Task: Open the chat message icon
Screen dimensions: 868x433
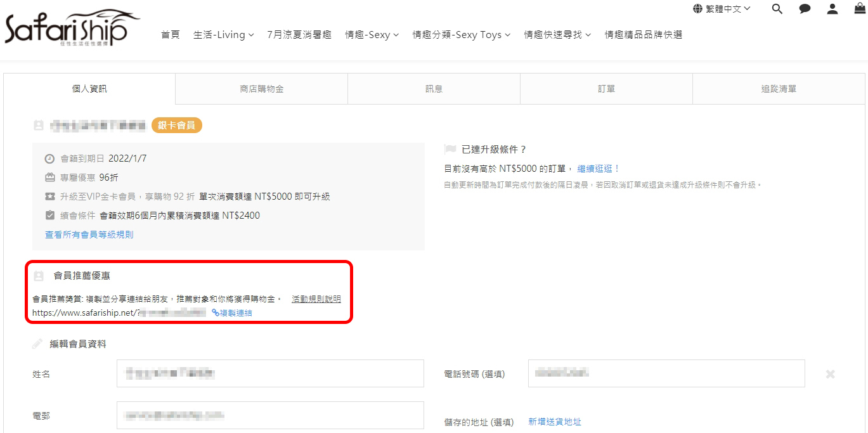Action: [x=804, y=10]
